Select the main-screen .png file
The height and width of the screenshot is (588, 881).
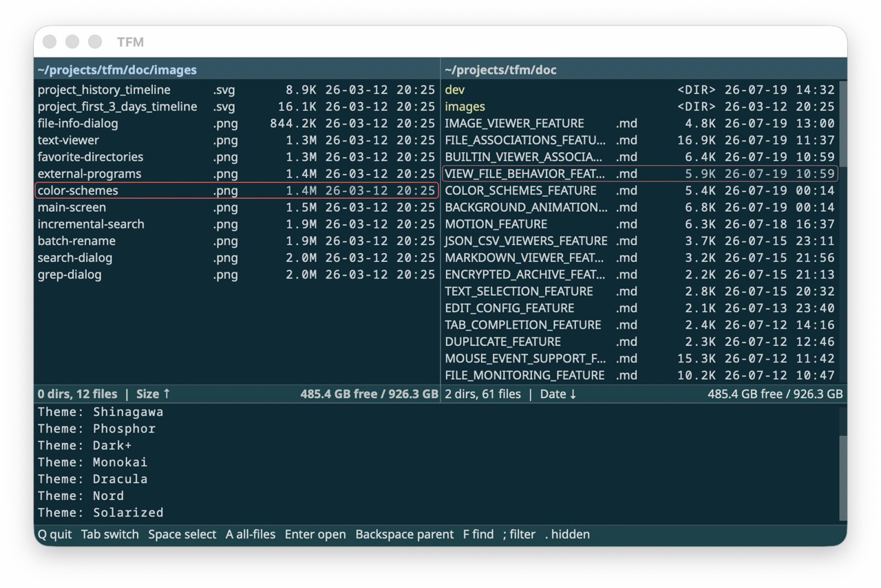pos(237,208)
